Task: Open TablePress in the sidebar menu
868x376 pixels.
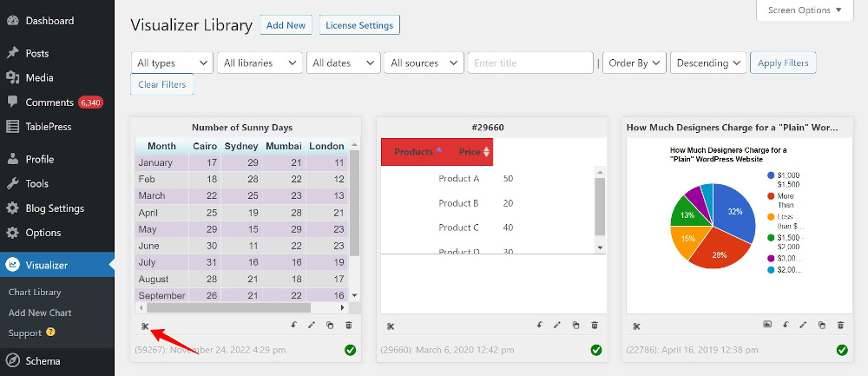Action: 49,127
